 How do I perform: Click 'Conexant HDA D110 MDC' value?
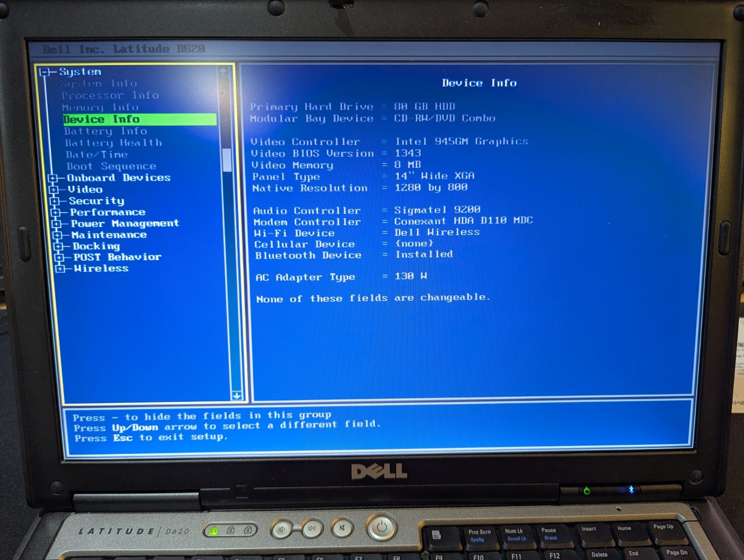point(464,220)
